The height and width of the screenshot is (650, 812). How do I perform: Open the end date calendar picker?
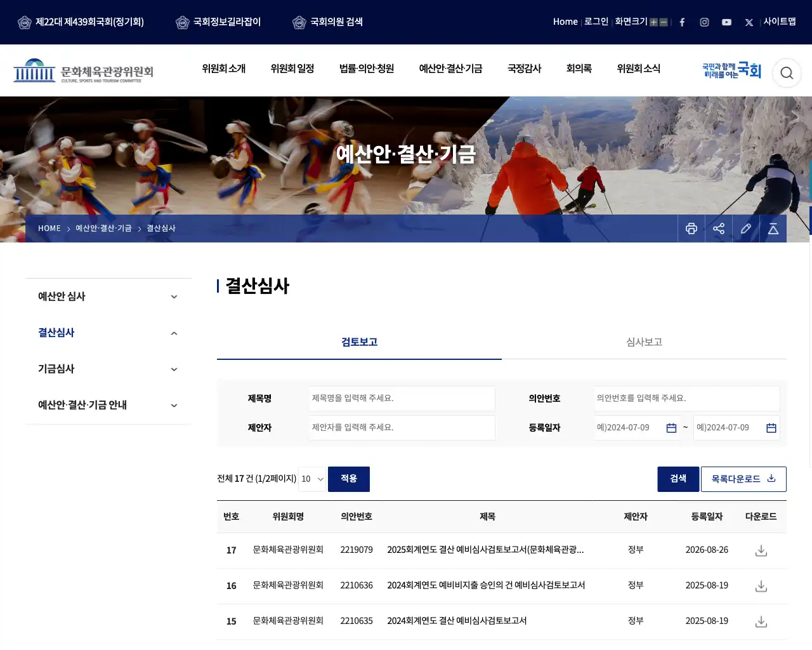point(771,428)
